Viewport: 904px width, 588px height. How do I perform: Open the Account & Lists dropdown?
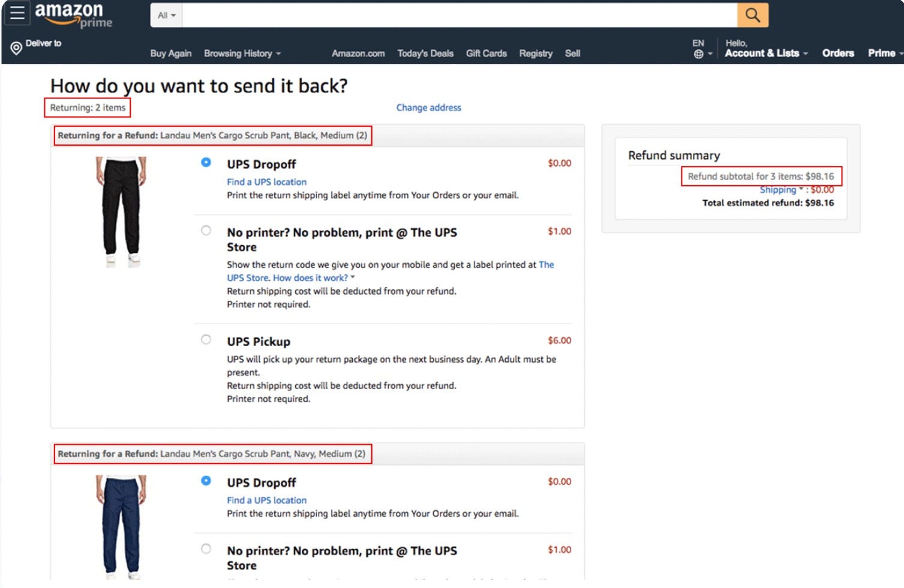[x=766, y=53]
